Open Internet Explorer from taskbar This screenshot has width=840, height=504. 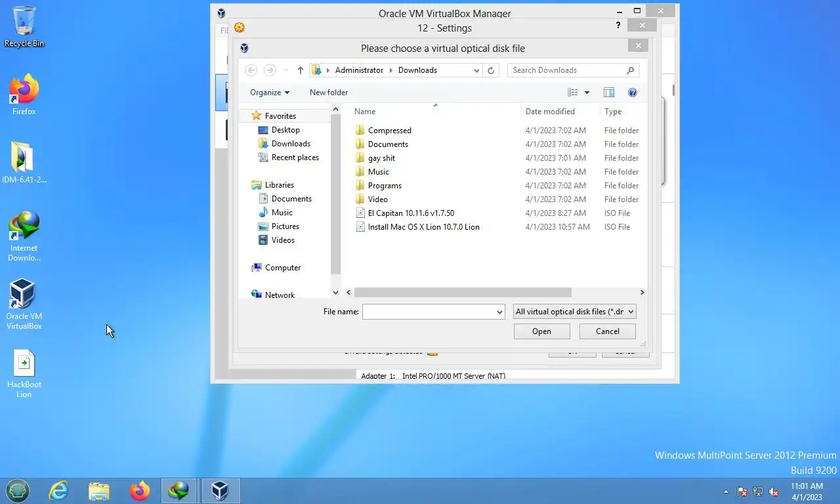58,490
